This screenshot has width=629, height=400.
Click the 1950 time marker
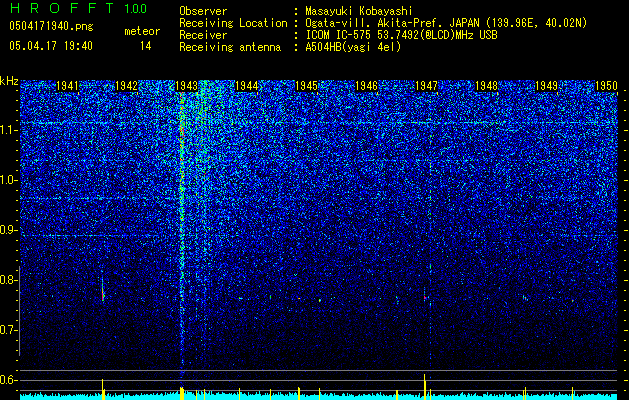point(606,86)
